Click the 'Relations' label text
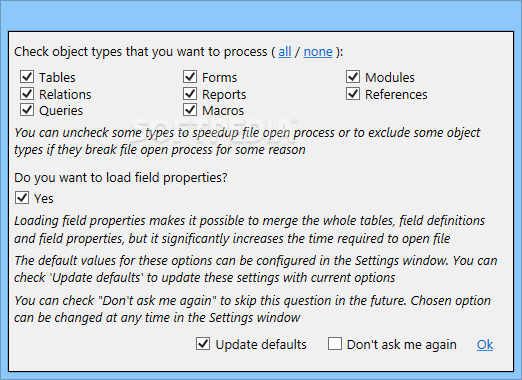Viewport: 522px width, 380px height. point(65,95)
